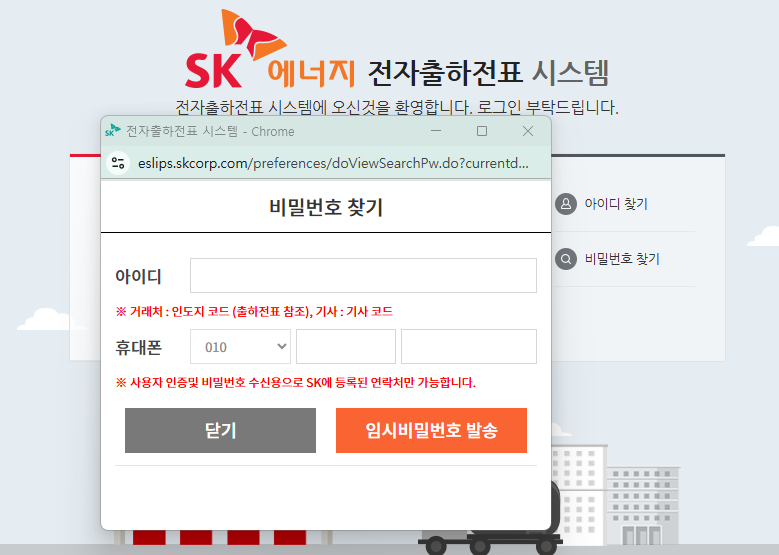Click the 아이디 label in the popup
The image size is (779, 555).
point(139,276)
